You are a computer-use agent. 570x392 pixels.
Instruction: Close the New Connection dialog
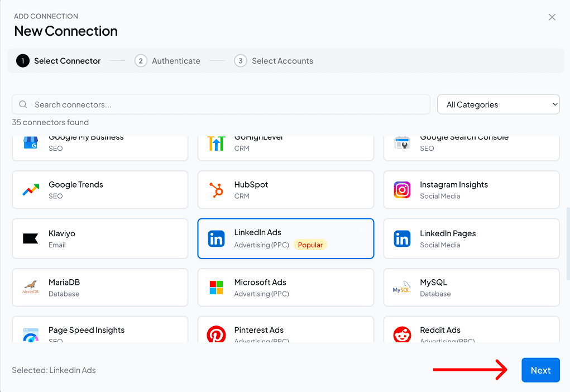click(x=552, y=17)
